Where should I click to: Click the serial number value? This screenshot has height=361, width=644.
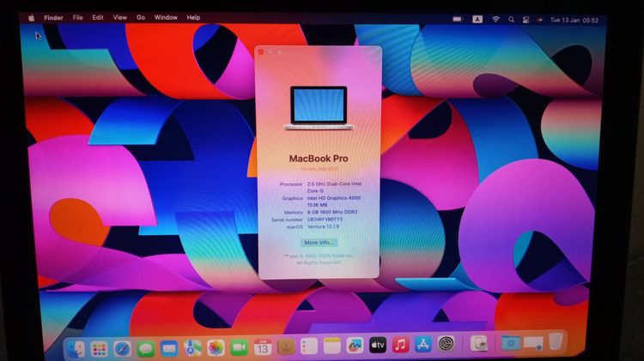coord(325,220)
